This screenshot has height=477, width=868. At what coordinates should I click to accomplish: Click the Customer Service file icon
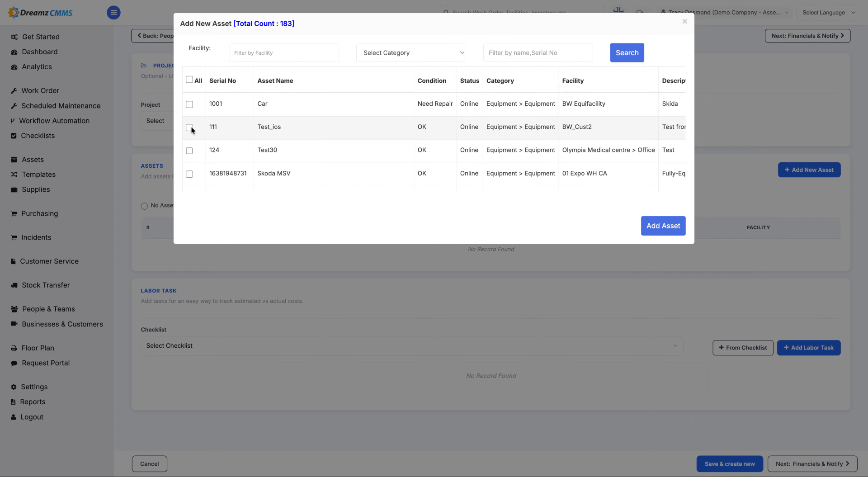(x=13, y=261)
